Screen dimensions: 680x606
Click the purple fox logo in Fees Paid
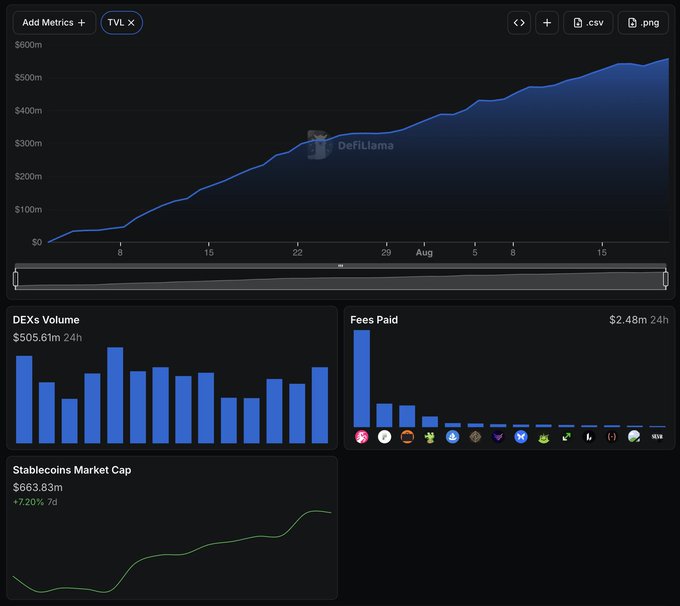tap(498, 436)
